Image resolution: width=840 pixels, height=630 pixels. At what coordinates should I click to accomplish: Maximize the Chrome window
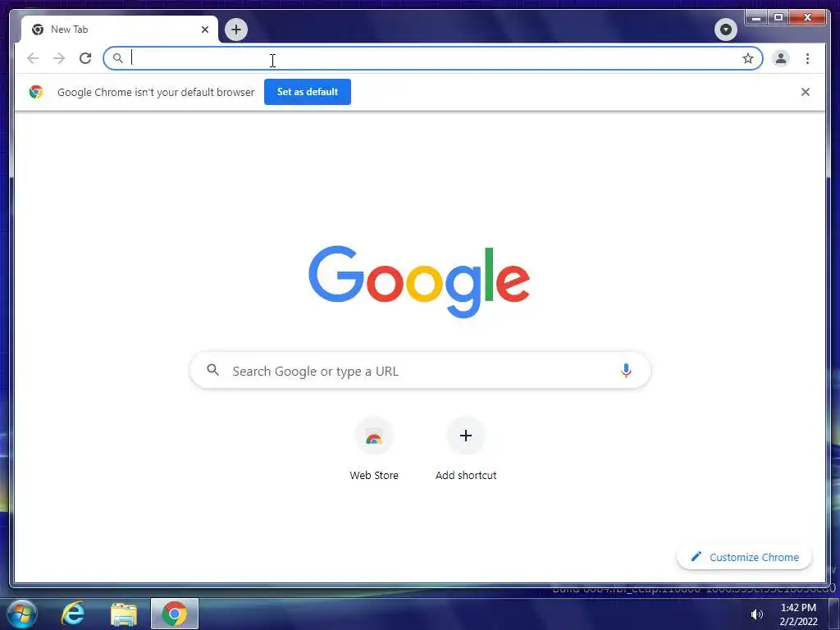(x=778, y=18)
